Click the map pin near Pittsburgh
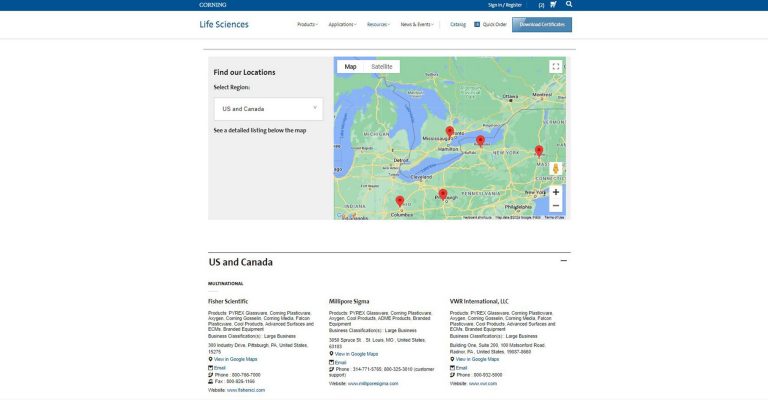The image size is (768, 400). point(443,195)
